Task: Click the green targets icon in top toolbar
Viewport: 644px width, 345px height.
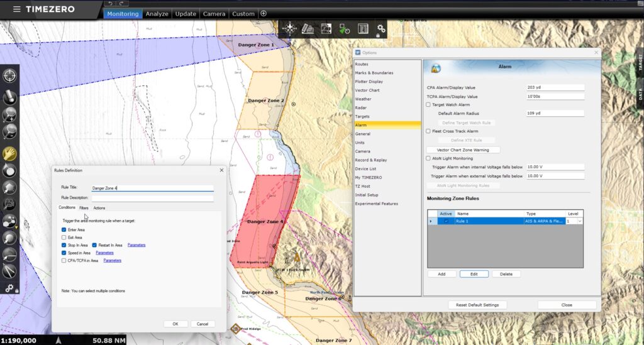Action: [344, 29]
